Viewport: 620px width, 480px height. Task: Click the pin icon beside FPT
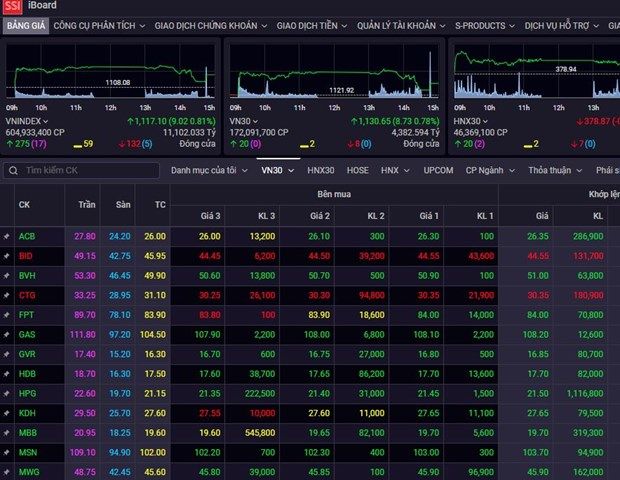point(7,314)
